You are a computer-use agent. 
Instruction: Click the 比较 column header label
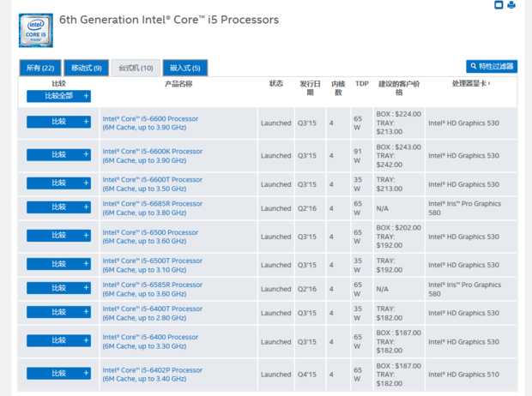coord(58,83)
